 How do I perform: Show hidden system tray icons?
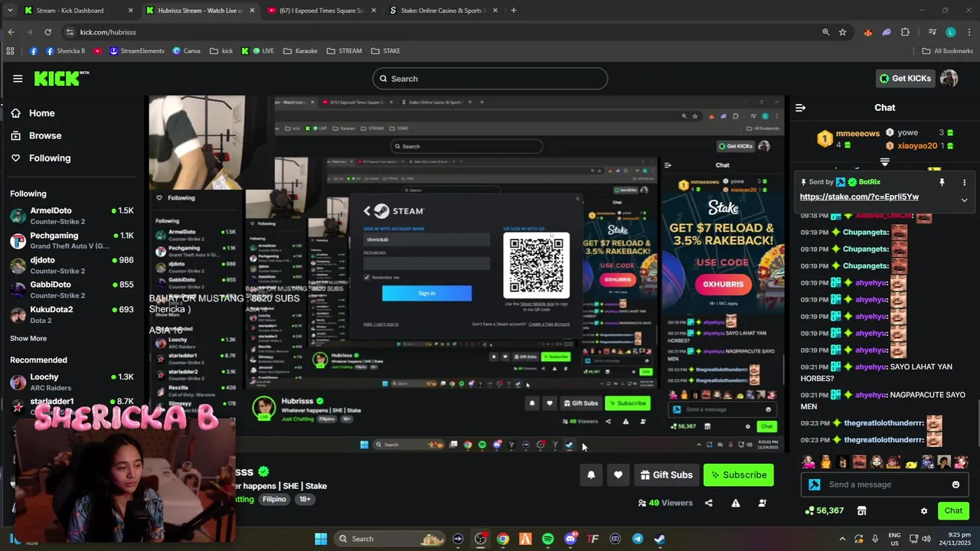click(x=842, y=539)
